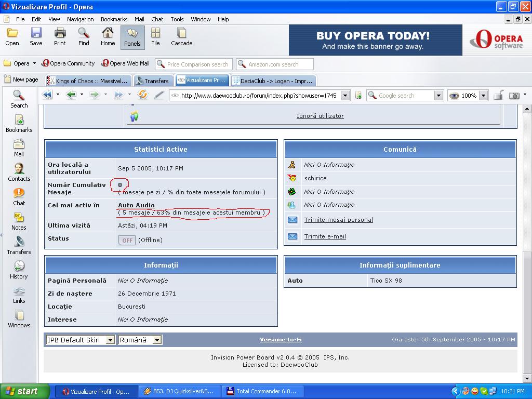Click the Forward green arrow button
This screenshot has height=399, width=532.
coord(95,95)
